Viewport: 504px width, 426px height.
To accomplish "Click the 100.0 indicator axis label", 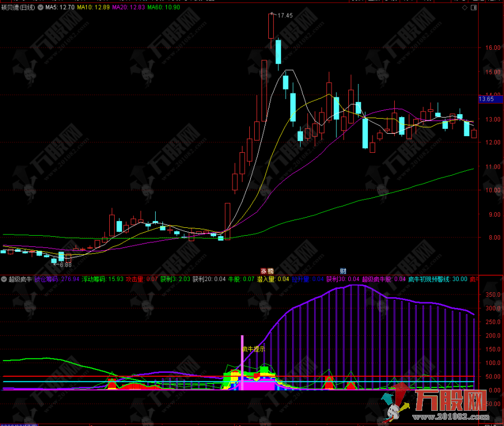I will click(x=493, y=363).
